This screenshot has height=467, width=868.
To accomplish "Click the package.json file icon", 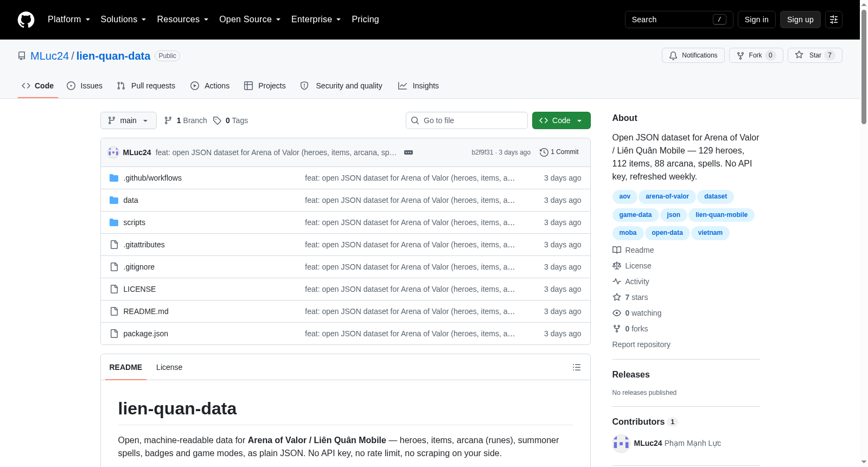I will tap(114, 334).
